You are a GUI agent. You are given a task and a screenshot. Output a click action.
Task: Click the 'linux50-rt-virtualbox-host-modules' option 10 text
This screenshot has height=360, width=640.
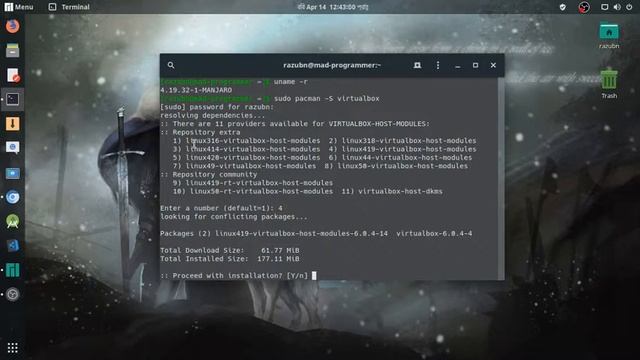pyautogui.click(x=261, y=191)
